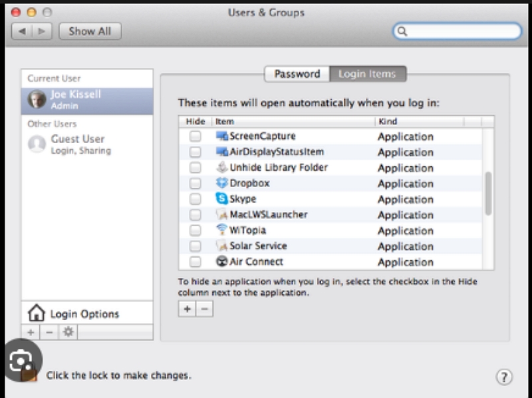Remove a login item with the minus button
This screenshot has width=532, height=398.
(x=205, y=309)
